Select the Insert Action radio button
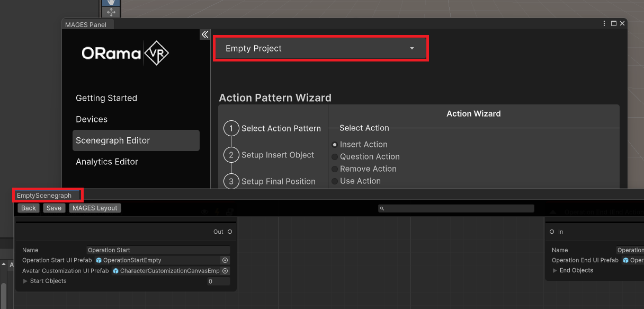This screenshot has height=309, width=644. click(335, 145)
